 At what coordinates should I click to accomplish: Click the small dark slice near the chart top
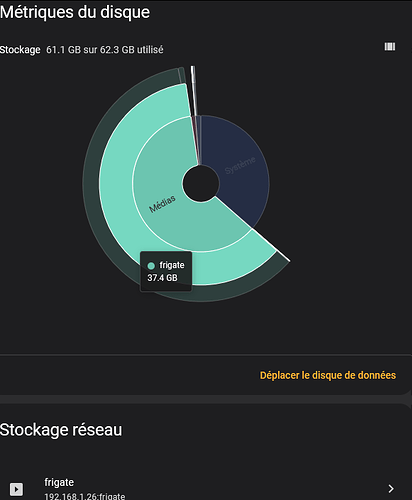coord(182,75)
